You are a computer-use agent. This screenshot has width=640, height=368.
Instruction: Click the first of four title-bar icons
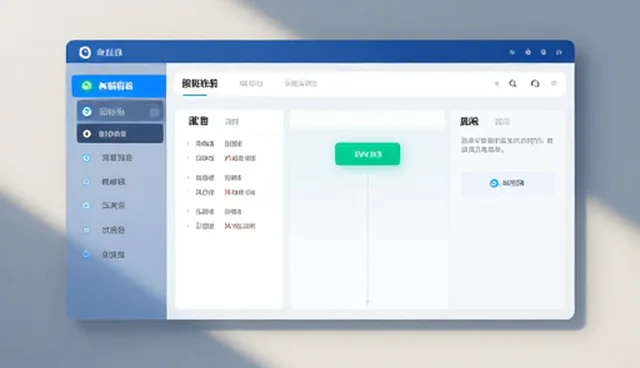(x=512, y=52)
